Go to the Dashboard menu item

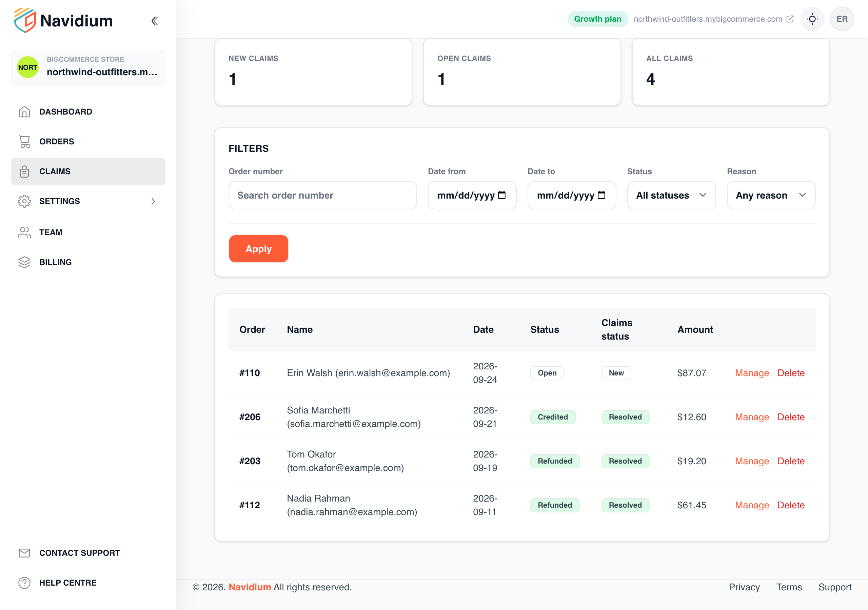pos(88,112)
